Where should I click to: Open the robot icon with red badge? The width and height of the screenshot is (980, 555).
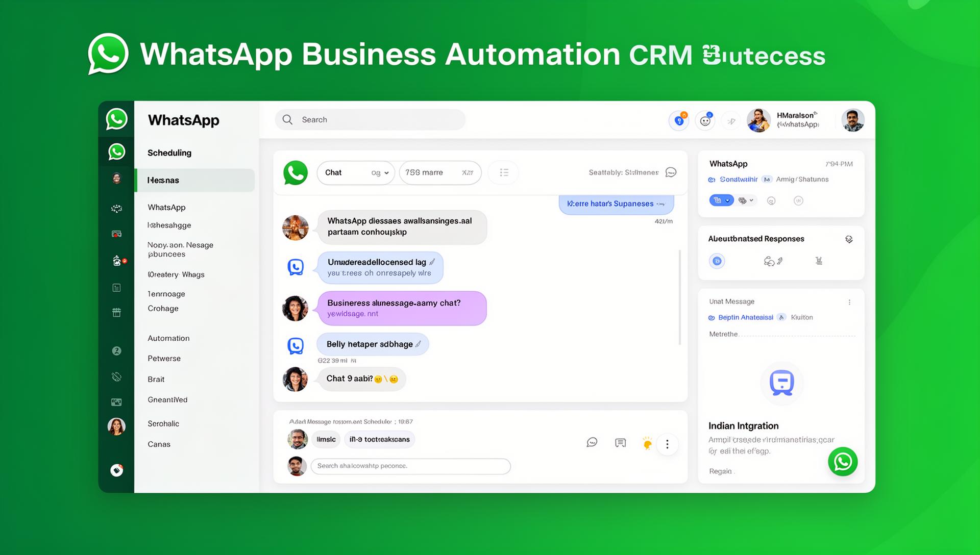click(118, 261)
